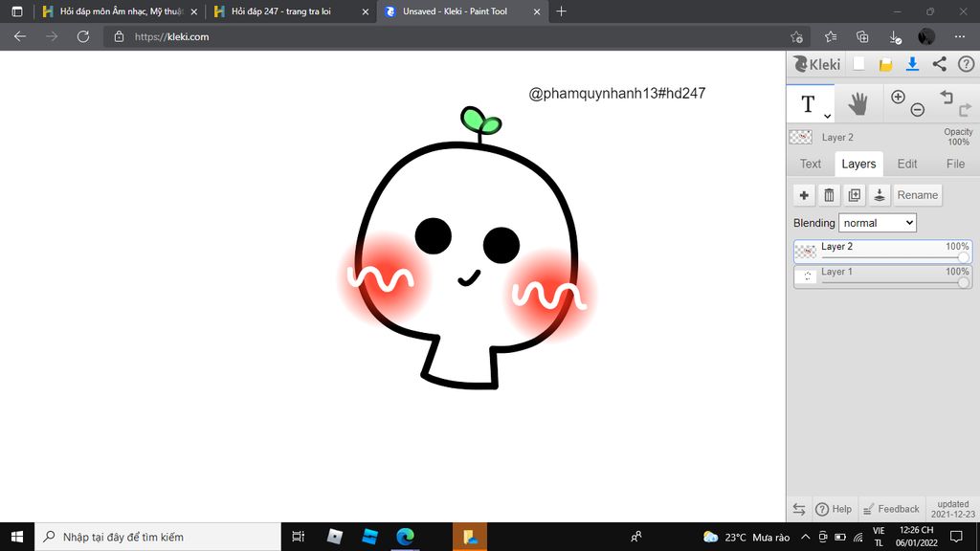Close the Hỏi đáp 247 - trang tra loi tab
This screenshot has width=980, height=551.
click(x=365, y=11)
